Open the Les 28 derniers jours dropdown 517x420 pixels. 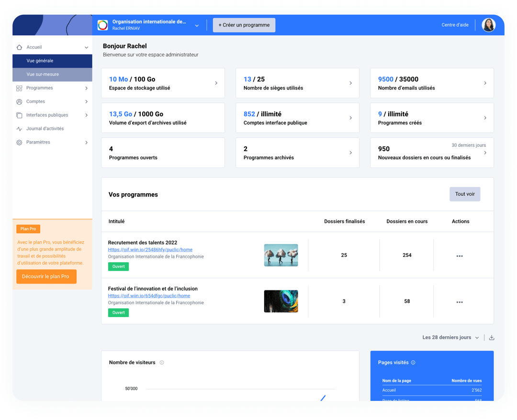click(449, 337)
